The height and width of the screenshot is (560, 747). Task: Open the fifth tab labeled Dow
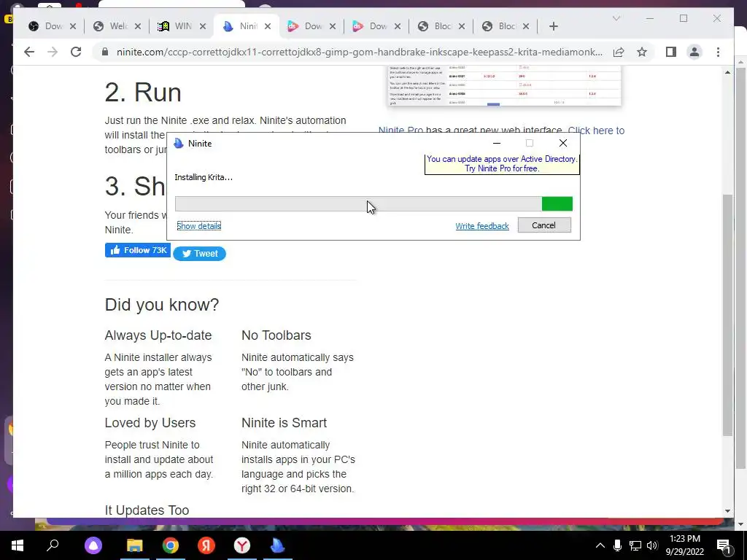312,26
